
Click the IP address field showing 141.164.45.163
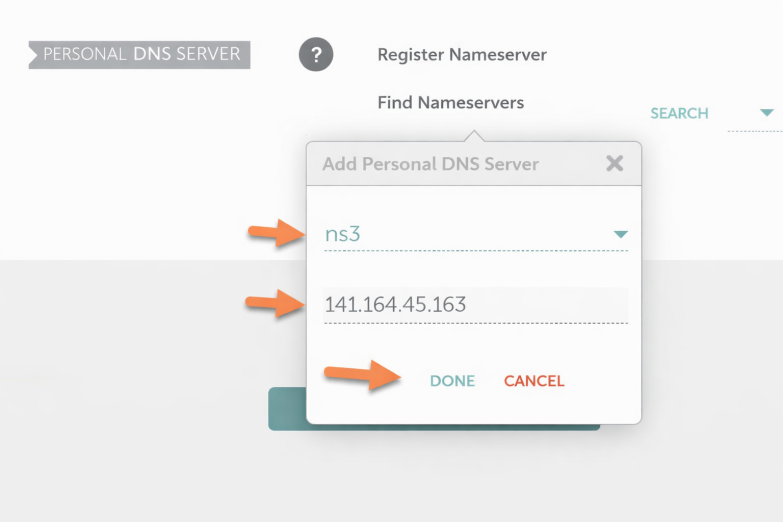click(x=475, y=305)
